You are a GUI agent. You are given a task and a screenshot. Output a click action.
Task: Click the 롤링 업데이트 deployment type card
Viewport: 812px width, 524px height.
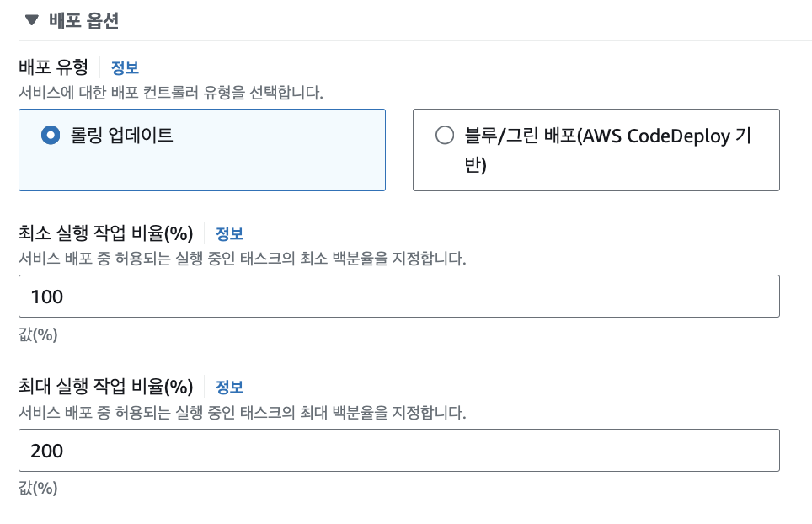click(201, 148)
